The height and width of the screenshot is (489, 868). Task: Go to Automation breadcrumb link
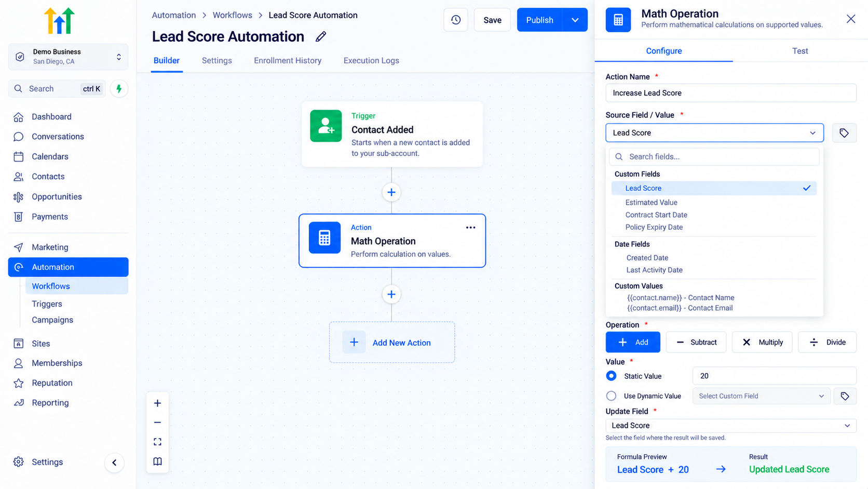pos(174,15)
